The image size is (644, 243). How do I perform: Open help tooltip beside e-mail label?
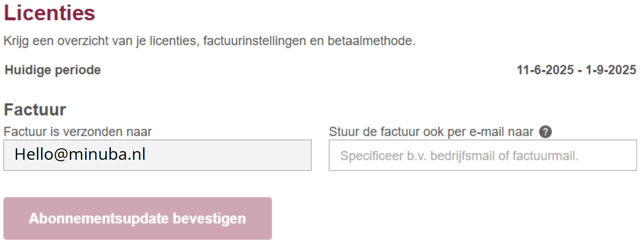pyautogui.click(x=545, y=132)
